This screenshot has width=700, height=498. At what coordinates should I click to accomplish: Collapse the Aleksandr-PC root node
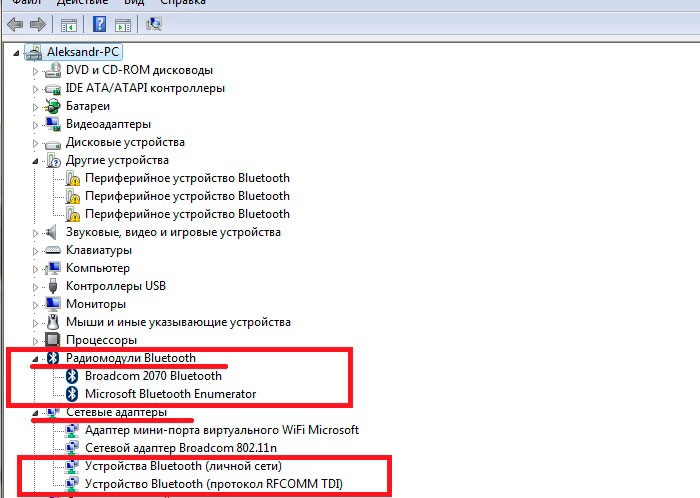17,53
